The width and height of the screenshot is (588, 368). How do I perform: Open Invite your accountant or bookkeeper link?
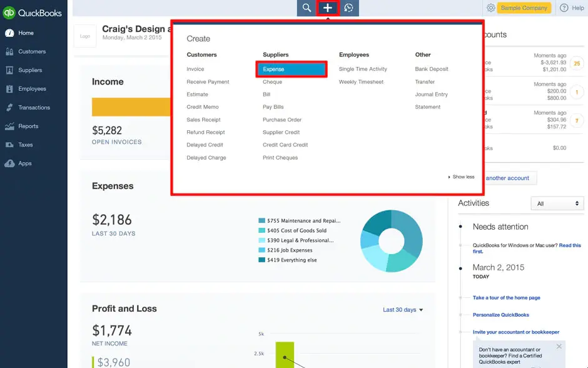515,332
